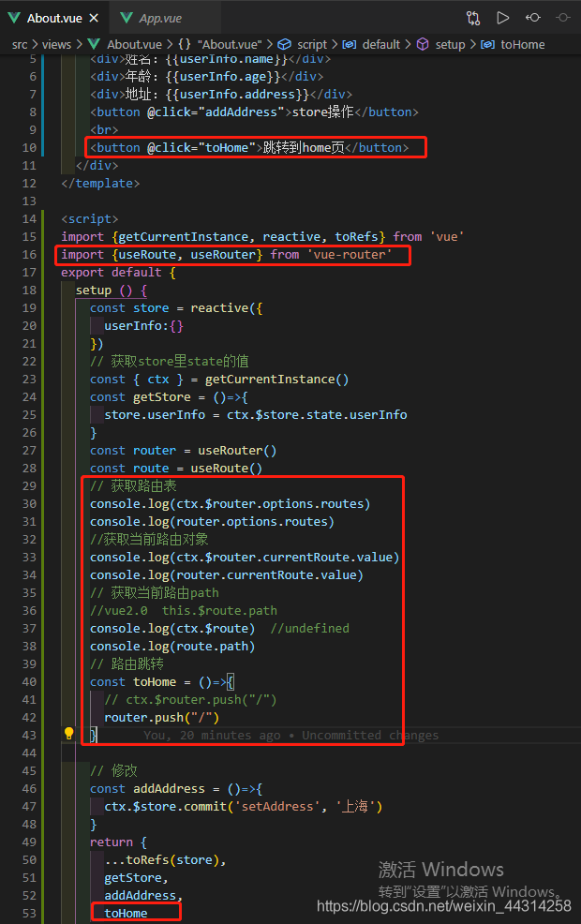Click 'vue-router' import string on line 16
The width and height of the screenshot is (581, 924).
click(x=350, y=255)
